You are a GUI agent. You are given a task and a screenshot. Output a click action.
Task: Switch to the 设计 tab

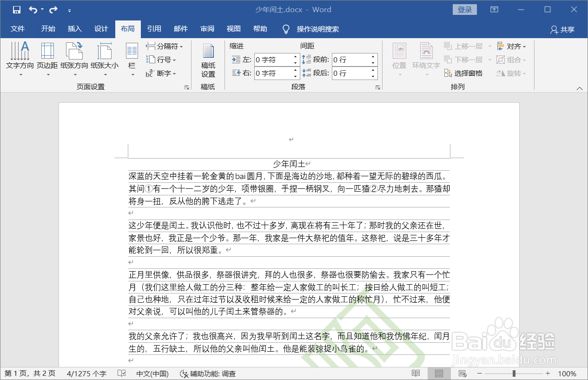click(x=101, y=29)
